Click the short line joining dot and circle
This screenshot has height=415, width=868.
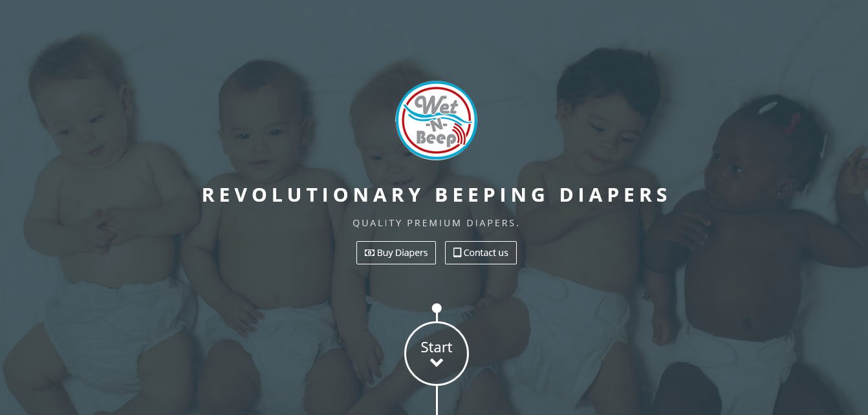tap(437, 317)
